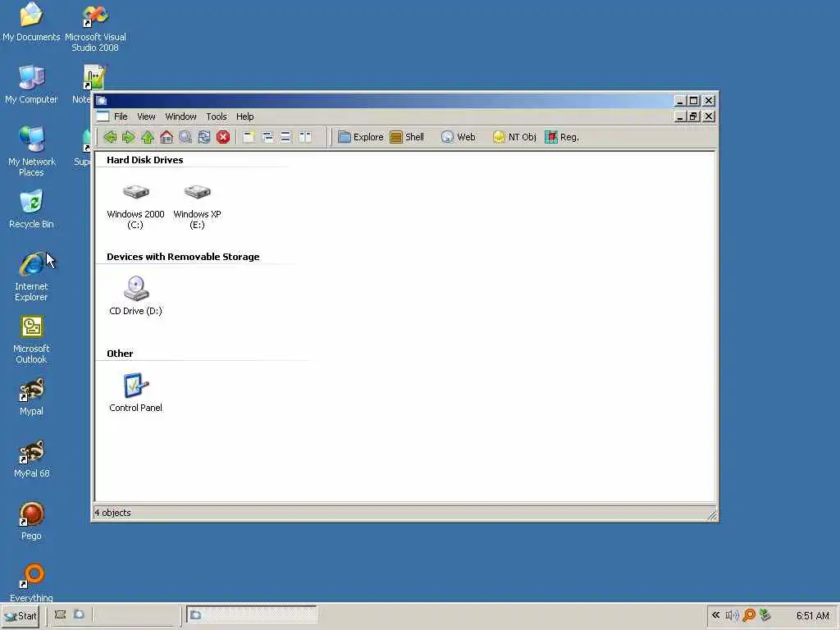Image resolution: width=840 pixels, height=630 pixels.
Task: Restore the inner child window
Action: pos(694,116)
